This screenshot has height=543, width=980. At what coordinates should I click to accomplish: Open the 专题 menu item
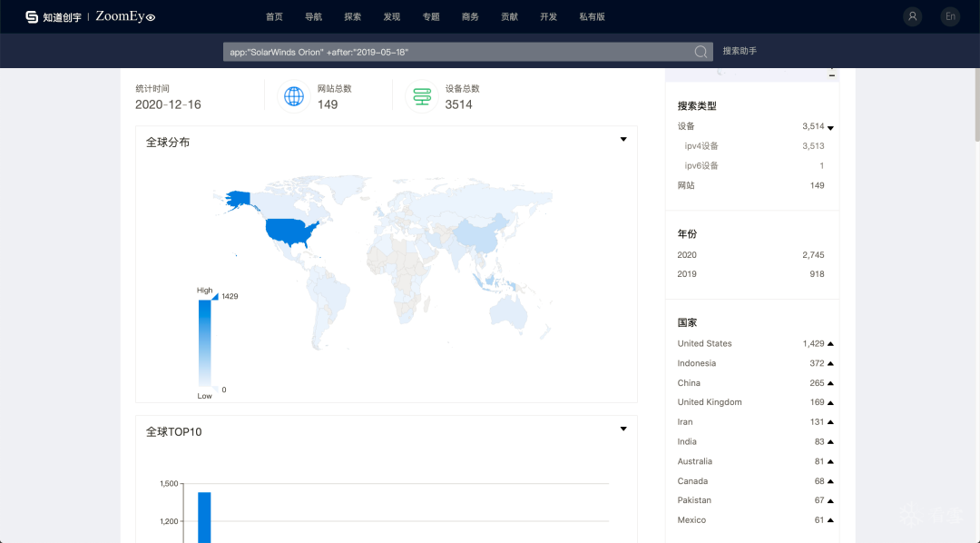pyautogui.click(x=431, y=17)
